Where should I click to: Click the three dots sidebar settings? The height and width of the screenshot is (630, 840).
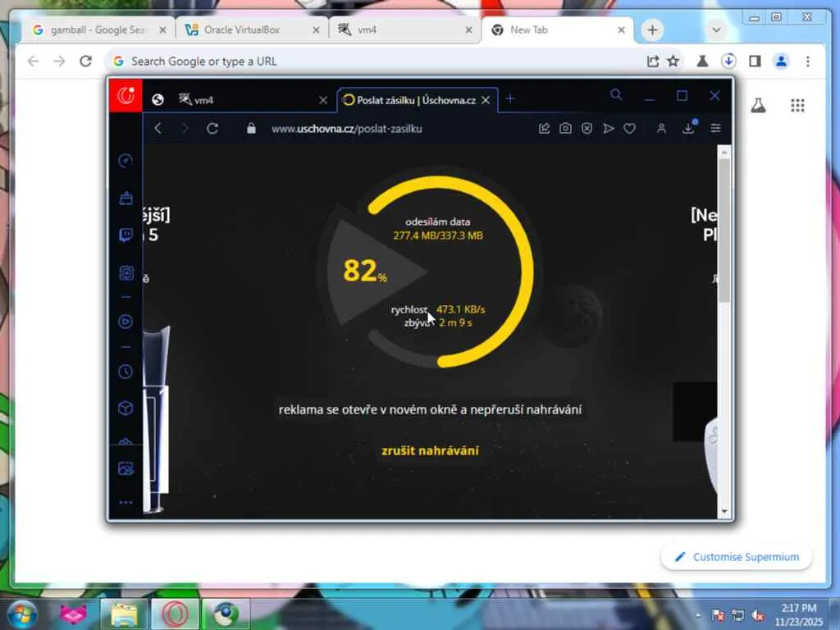126,503
